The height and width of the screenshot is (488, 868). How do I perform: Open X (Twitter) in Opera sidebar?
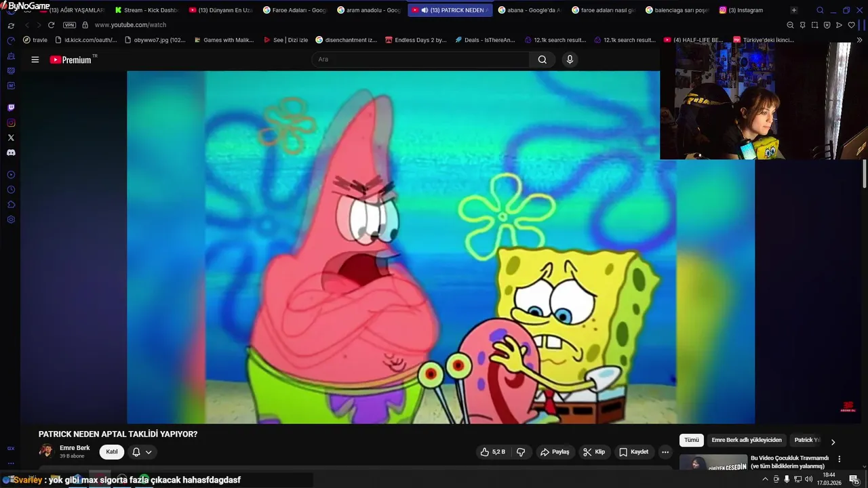click(11, 138)
